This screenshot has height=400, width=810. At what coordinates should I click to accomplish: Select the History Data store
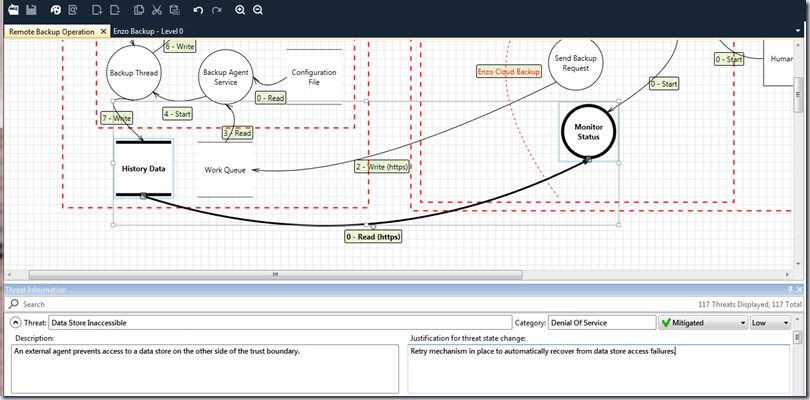[x=144, y=168]
